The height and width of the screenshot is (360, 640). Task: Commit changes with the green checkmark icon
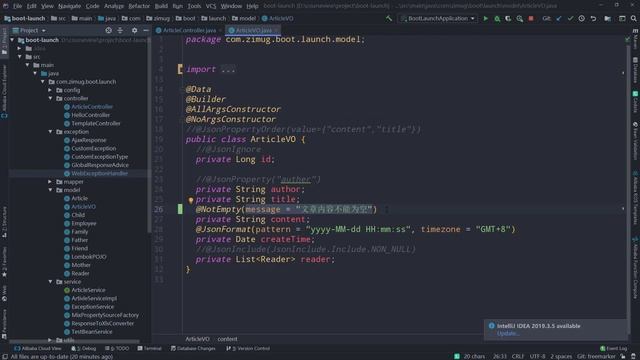(570, 18)
